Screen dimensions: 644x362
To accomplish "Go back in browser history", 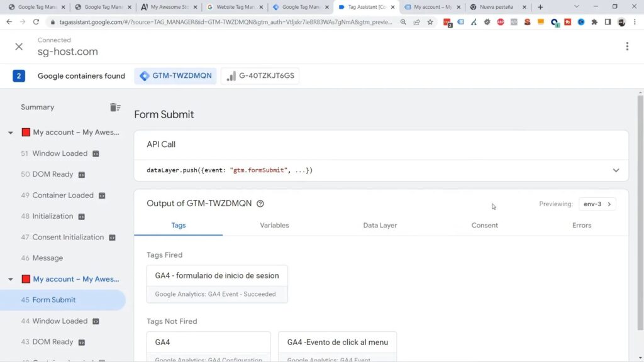I will (x=9, y=22).
